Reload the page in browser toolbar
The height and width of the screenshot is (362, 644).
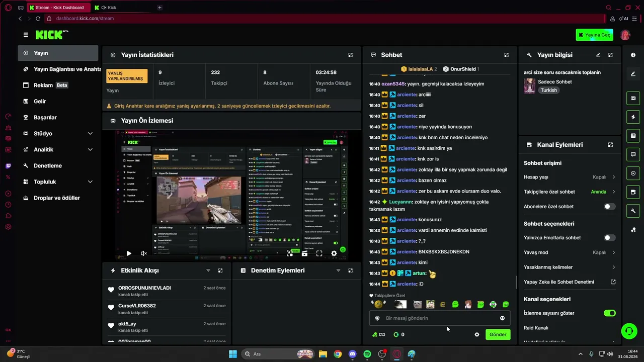pos(38,19)
